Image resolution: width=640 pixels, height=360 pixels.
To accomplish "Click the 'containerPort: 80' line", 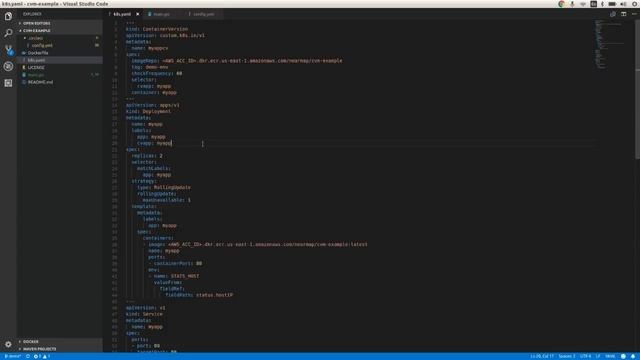I will click(178, 263).
